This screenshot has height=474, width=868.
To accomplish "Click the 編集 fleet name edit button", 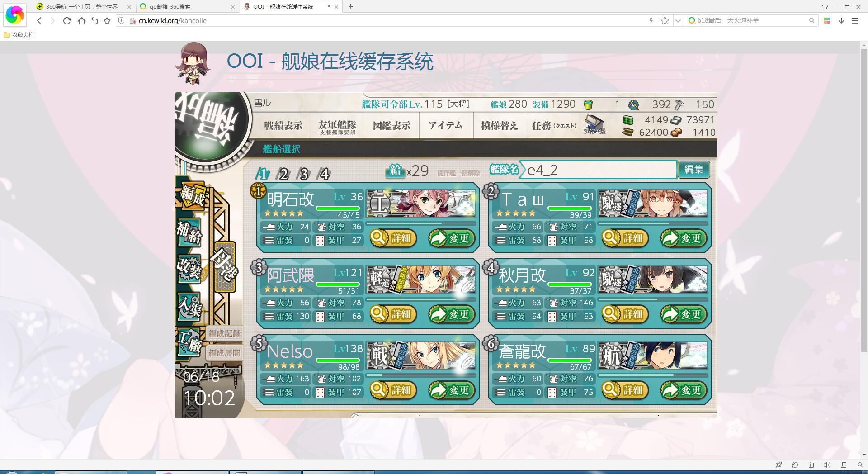I will (693, 170).
